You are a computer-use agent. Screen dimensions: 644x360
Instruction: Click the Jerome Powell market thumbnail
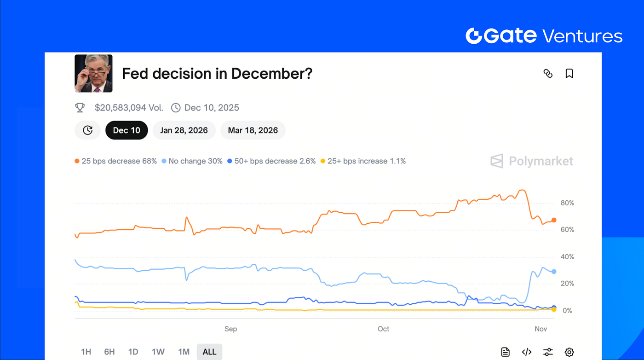click(x=93, y=74)
